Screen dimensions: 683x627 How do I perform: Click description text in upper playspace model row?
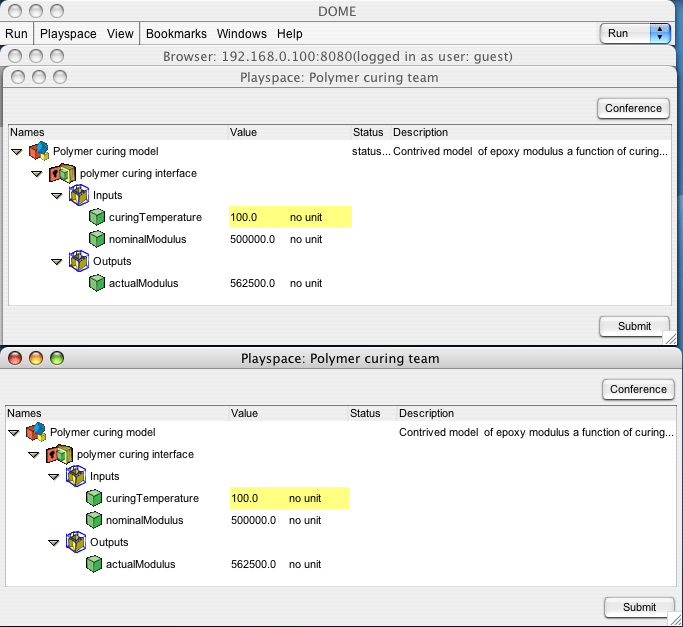coord(530,151)
